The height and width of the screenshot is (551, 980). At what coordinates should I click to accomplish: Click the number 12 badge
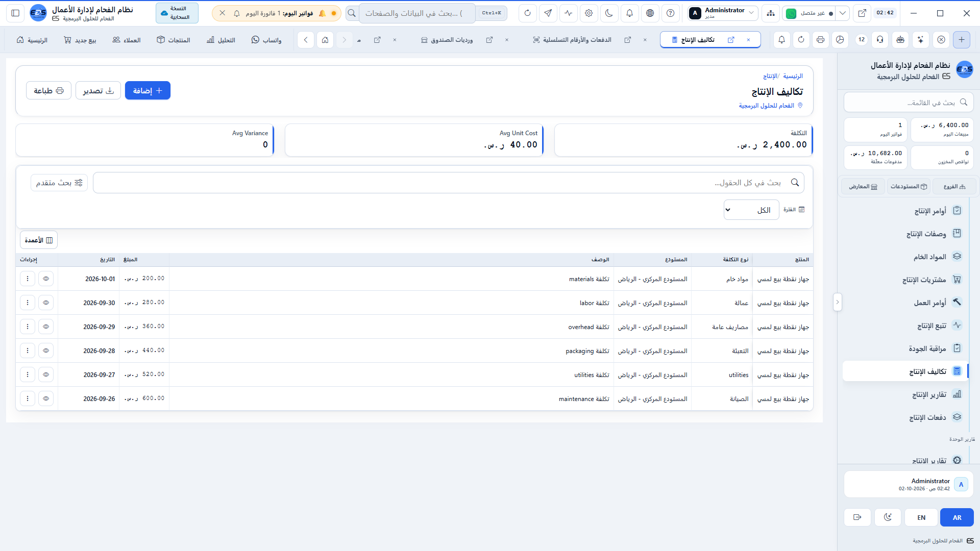pyautogui.click(x=862, y=40)
